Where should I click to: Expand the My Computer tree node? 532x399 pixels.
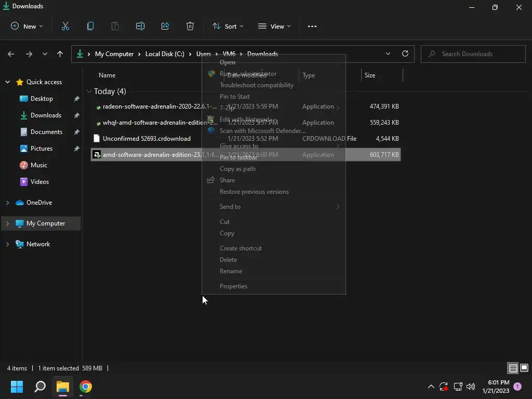tap(7, 223)
